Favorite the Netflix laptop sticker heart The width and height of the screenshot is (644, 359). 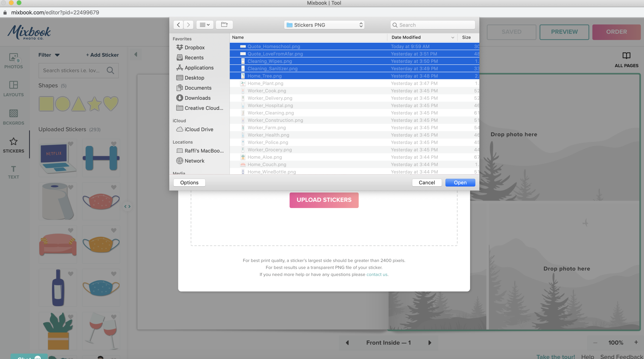71,144
